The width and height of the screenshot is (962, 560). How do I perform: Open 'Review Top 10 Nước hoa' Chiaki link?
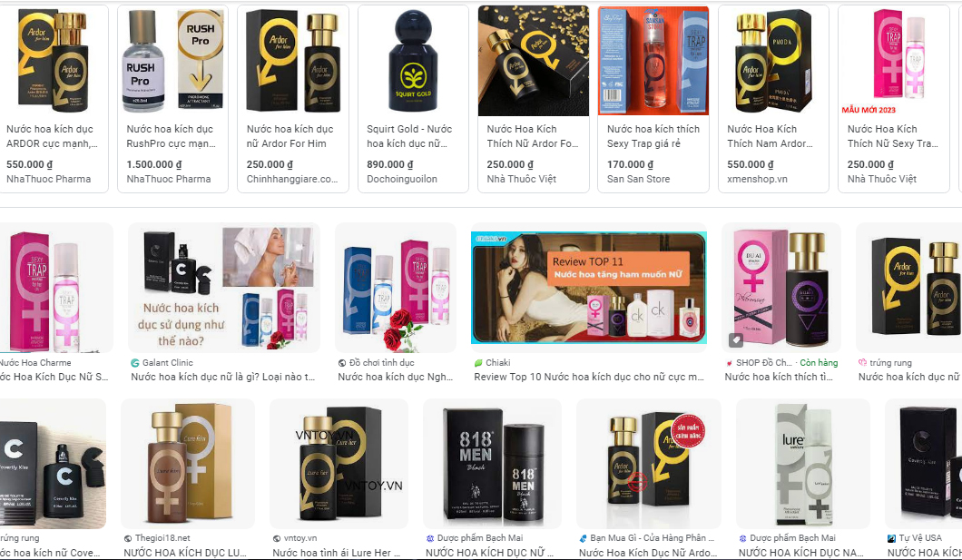click(x=589, y=377)
